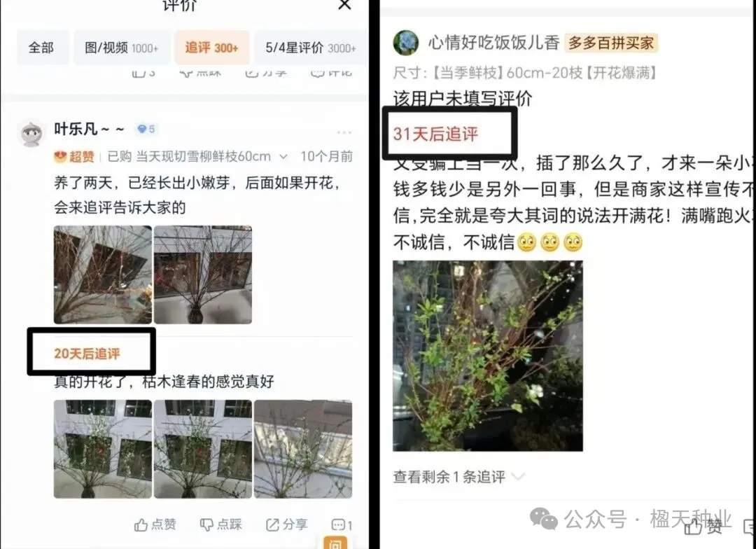Switch to the 5/4星评价 3000+ tab
The image size is (756, 549).
click(311, 48)
